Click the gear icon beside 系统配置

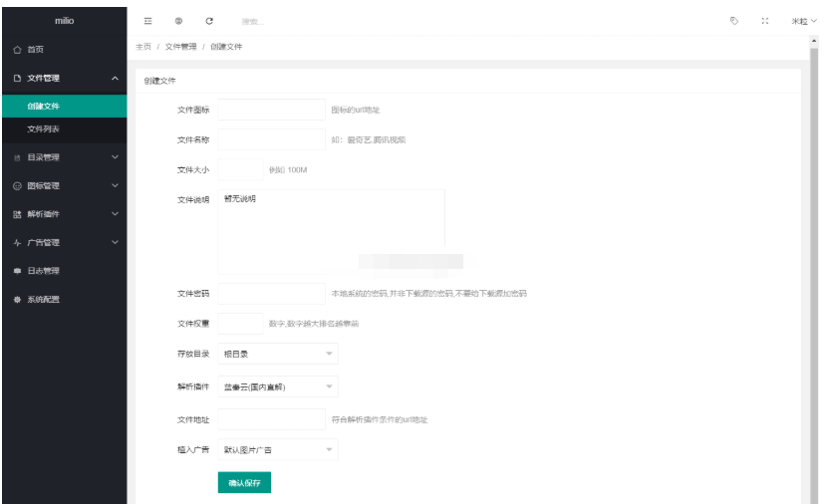(x=17, y=300)
